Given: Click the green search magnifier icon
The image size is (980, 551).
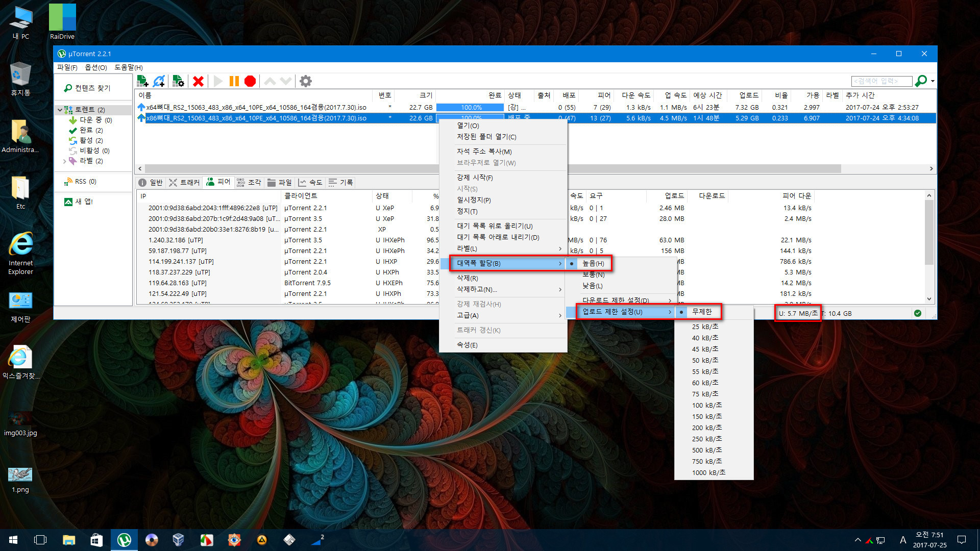Looking at the screenshot, I should pos(921,81).
